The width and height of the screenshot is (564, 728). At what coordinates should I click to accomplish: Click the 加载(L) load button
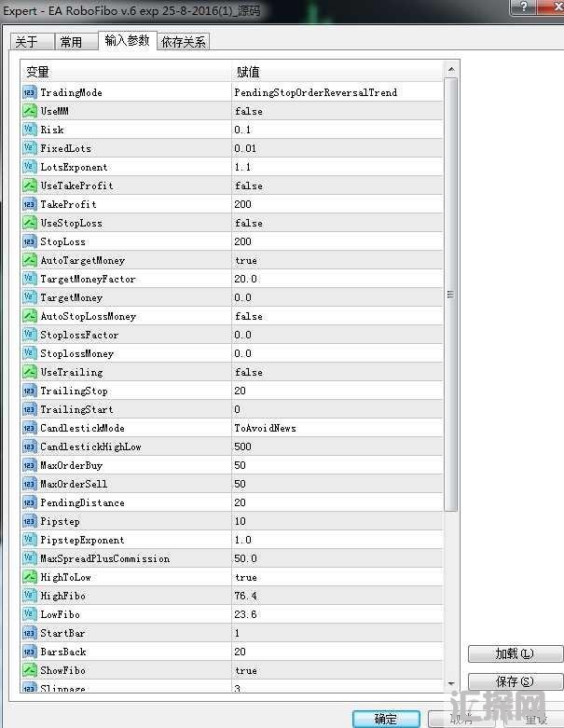coord(515,653)
